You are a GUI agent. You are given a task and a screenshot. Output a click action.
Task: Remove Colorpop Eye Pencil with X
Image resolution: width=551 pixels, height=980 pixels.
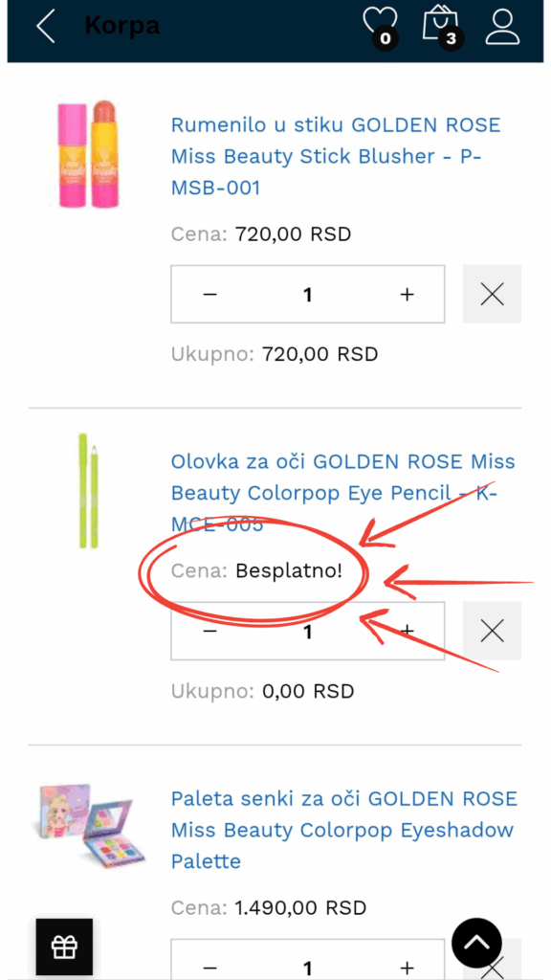[493, 631]
